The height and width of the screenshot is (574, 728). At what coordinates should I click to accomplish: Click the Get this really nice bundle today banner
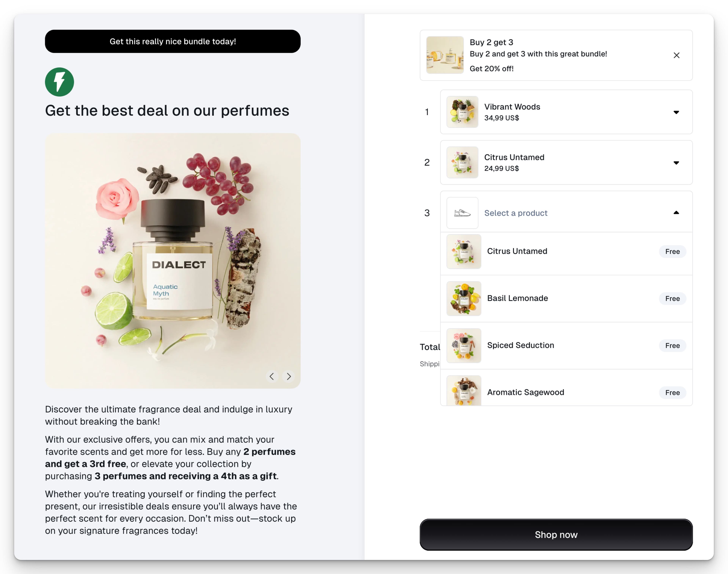[x=173, y=41]
